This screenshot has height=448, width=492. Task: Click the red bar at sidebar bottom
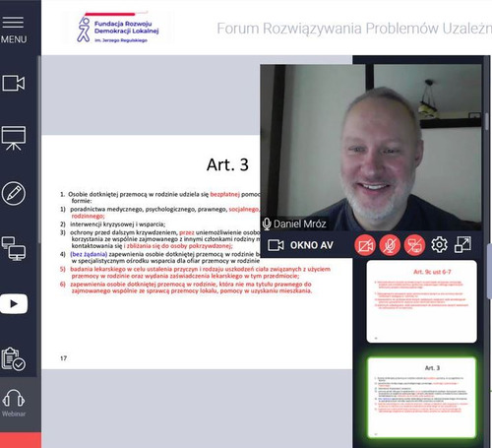tap(21, 440)
